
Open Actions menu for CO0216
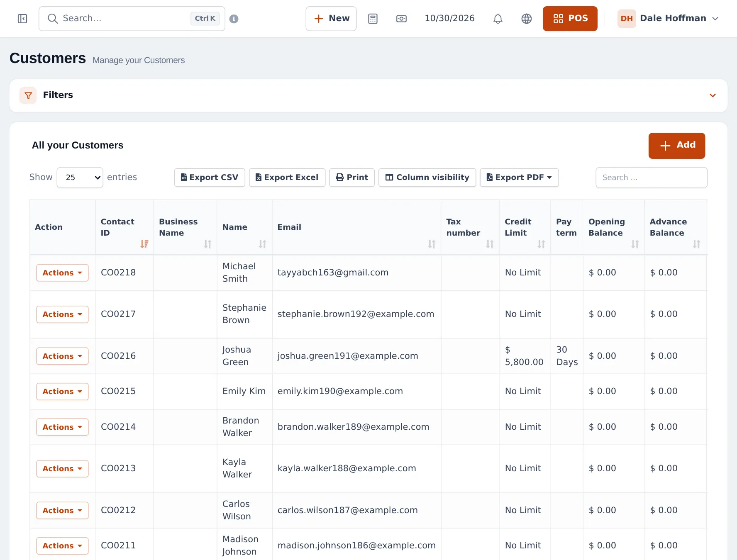pos(62,356)
